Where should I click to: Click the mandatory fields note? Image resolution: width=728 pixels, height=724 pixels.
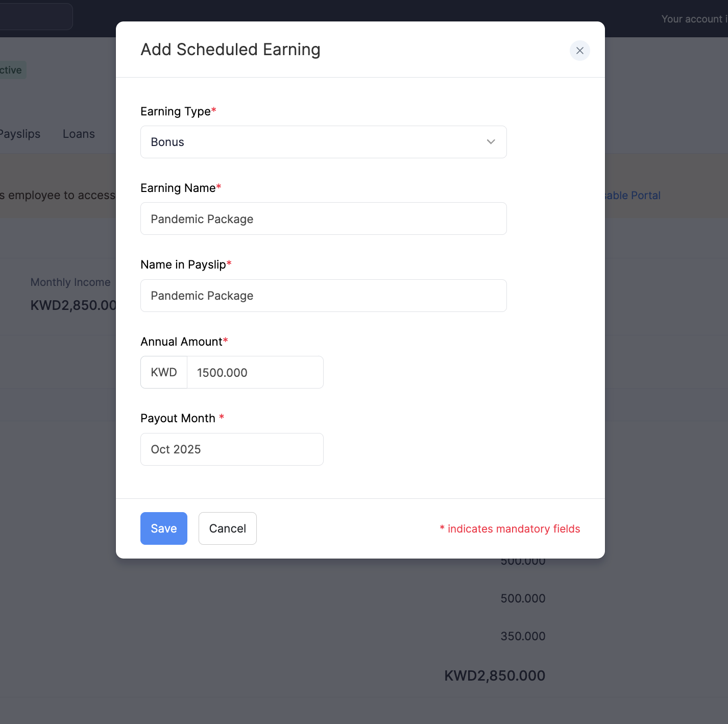(509, 529)
